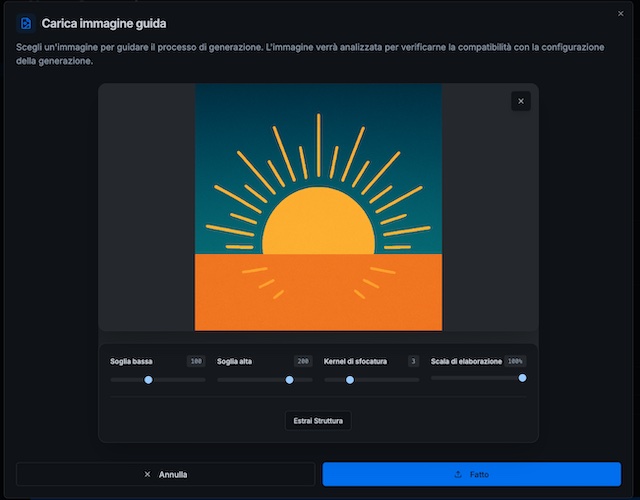
Task: Click the Soglia alta slider handle
Action: 290,380
